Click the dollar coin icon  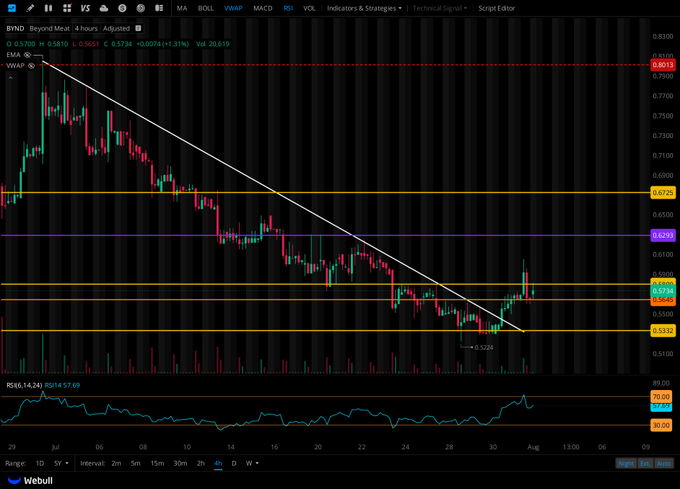point(122,8)
